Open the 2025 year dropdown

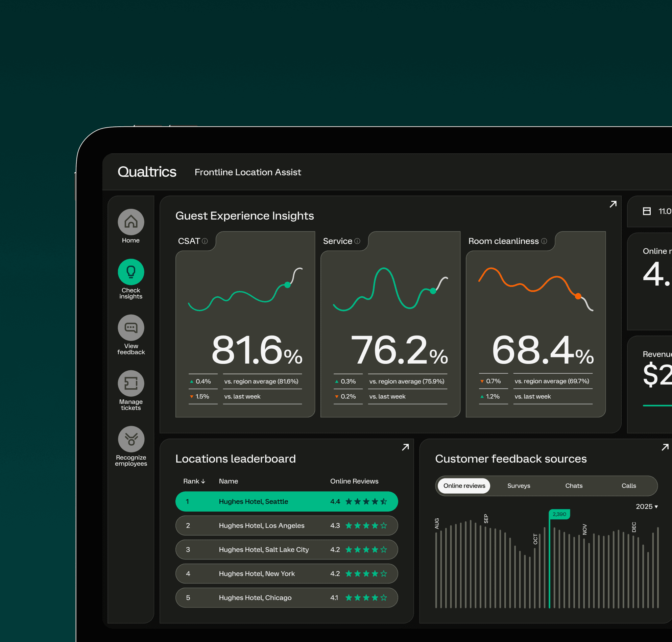click(x=647, y=507)
